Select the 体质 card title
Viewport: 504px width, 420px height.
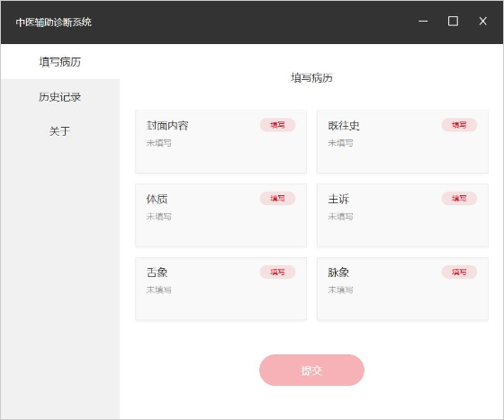tap(157, 199)
